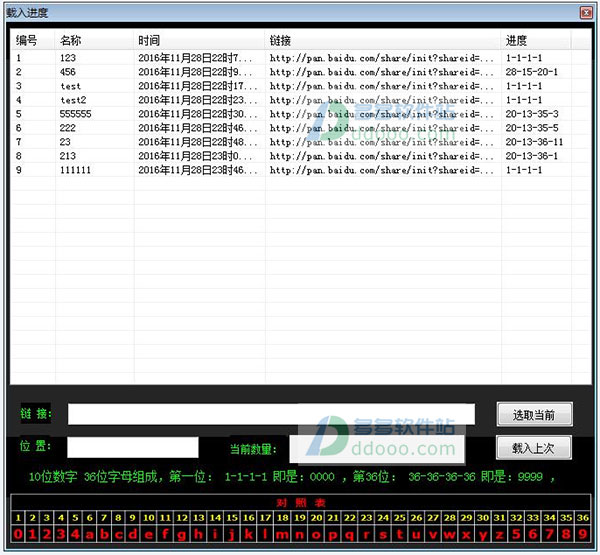Select the row named 213
600x555 pixels.
tap(300, 156)
